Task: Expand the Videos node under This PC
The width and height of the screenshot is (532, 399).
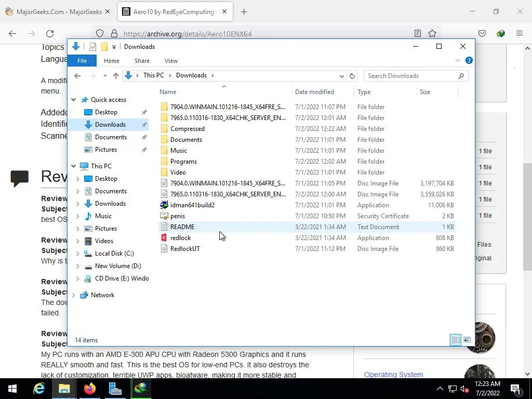Action: [x=78, y=241]
